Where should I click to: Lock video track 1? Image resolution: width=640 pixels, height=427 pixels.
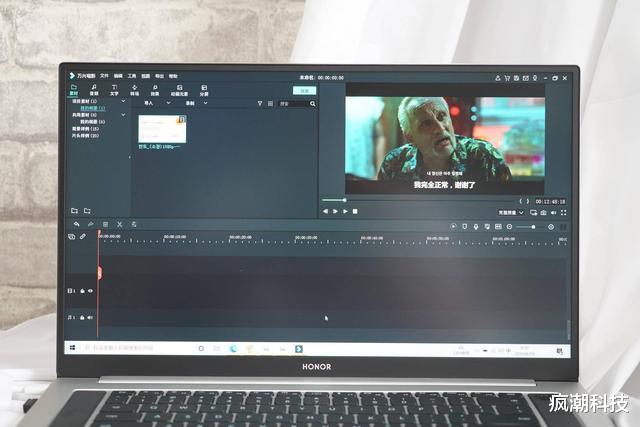pos(82,291)
